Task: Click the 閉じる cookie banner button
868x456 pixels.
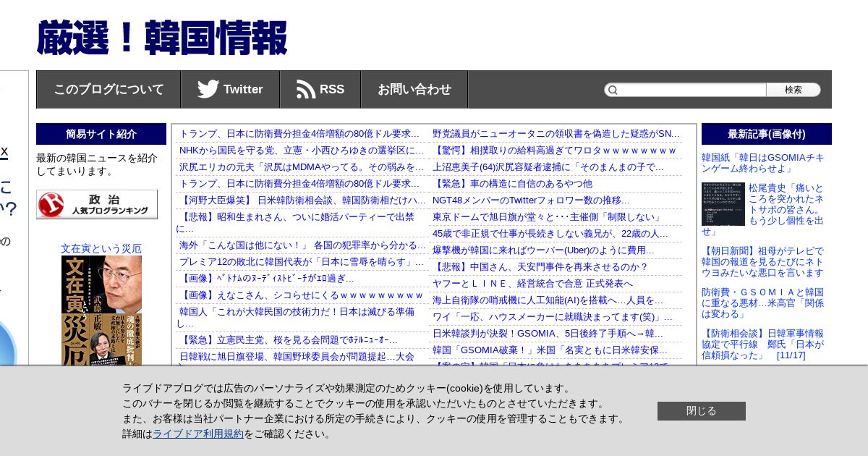Action: pyautogui.click(x=702, y=411)
